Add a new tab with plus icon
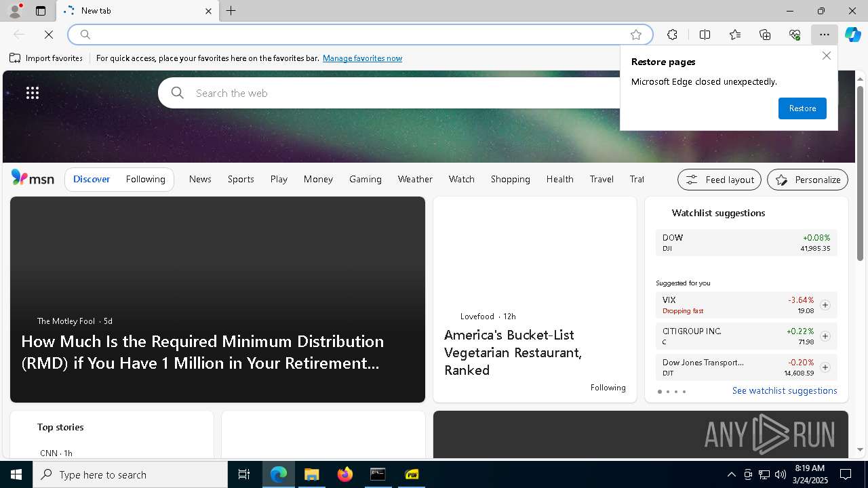The height and width of the screenshot is (488, 868). 231,11
